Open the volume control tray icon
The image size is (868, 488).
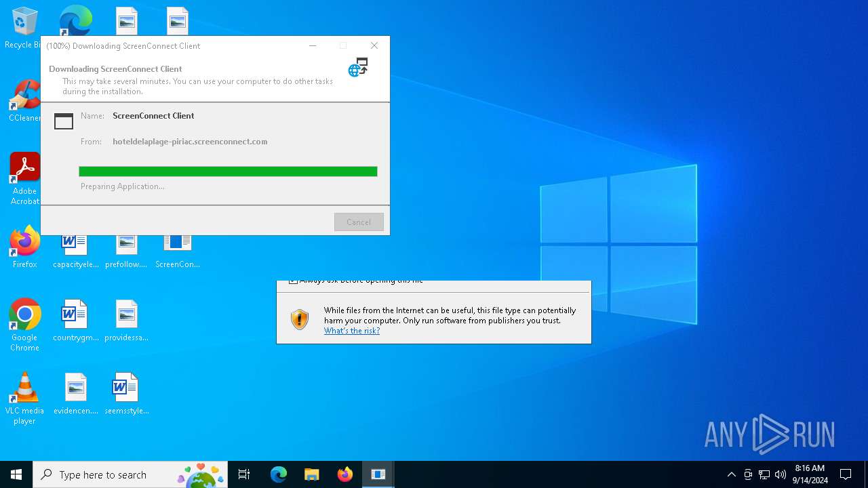coord(781,474)
